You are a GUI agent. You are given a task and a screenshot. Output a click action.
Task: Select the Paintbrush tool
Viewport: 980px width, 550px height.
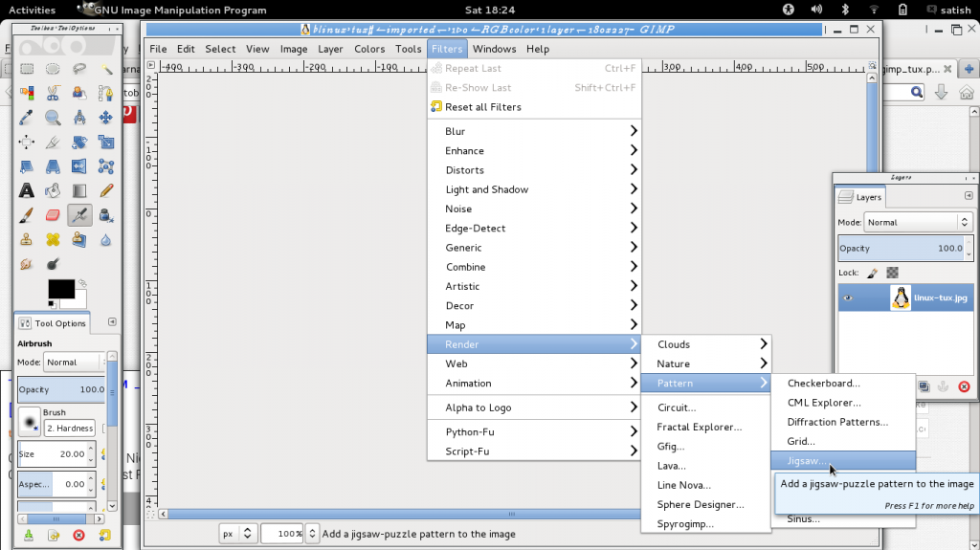(x=26, y=215)
